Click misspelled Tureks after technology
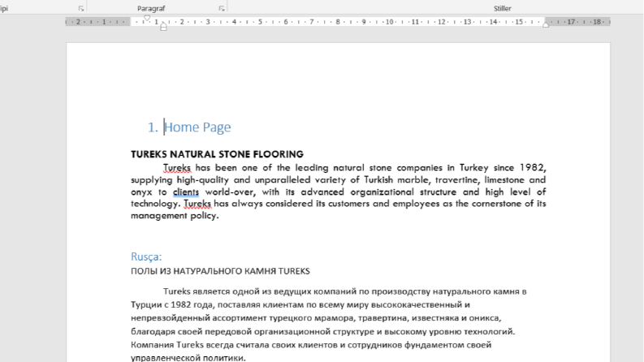Screen dimensions: 644x362 pos(197,204)
